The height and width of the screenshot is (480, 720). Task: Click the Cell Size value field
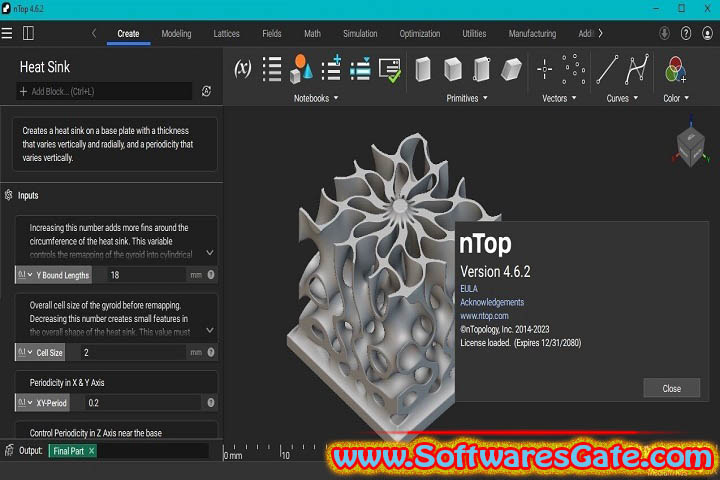coord(134,352)
